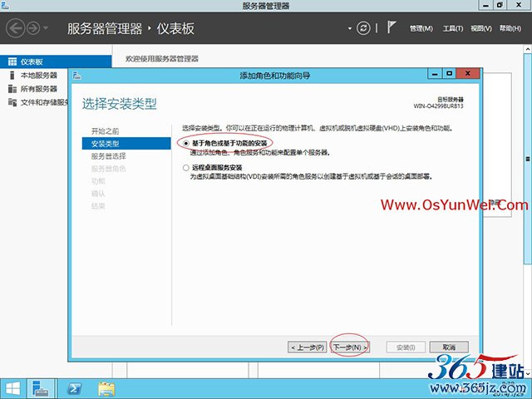Select 仪表板 in the left sidebar
532x399 pixels.
56,62
